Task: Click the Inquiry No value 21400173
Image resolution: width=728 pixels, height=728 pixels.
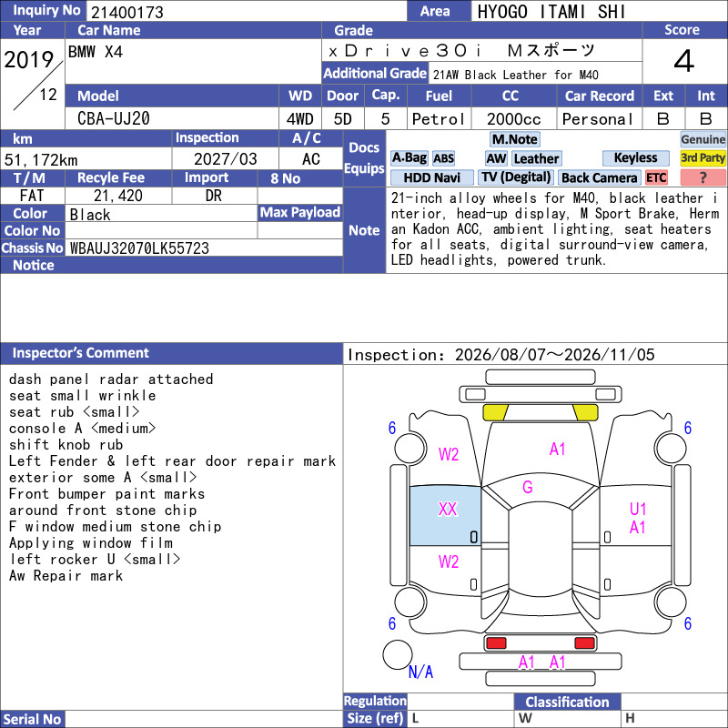Action: 127,12
